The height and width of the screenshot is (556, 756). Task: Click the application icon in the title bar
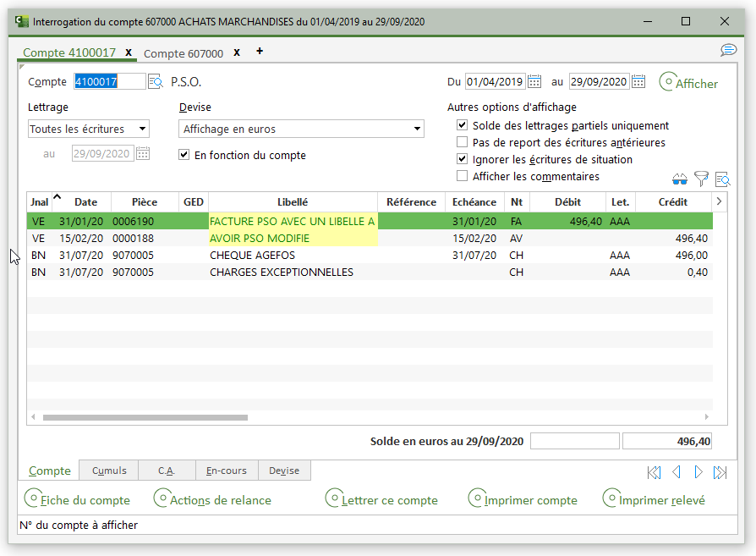(x=22, y=21)
